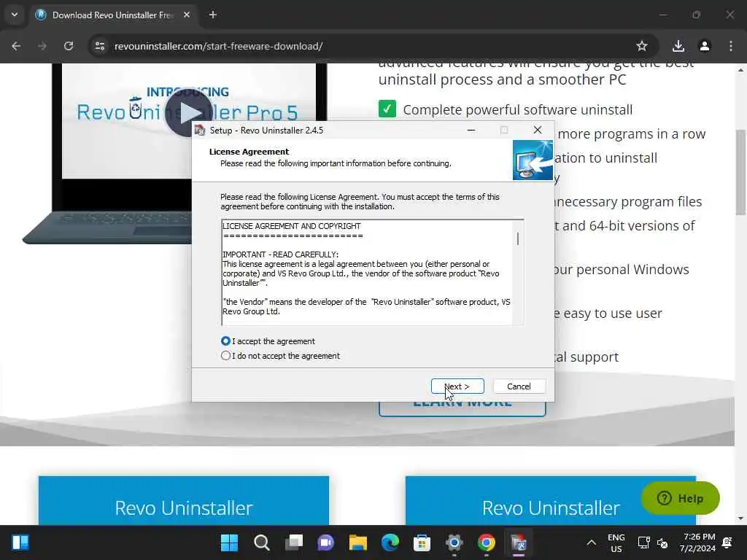Open a new Chrome tab

pyautogui.click(x=213, y=15)
